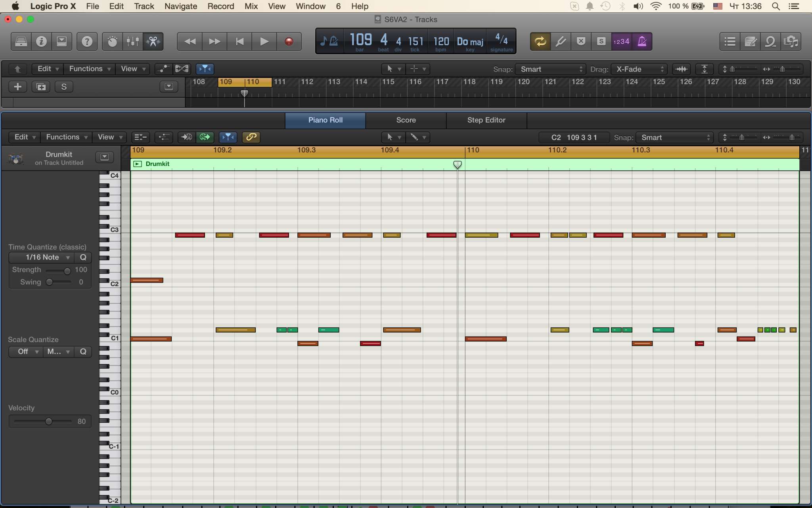Click the Time Quantize Q button
This screenshot has width=812, height=508.
pos(83,257)
